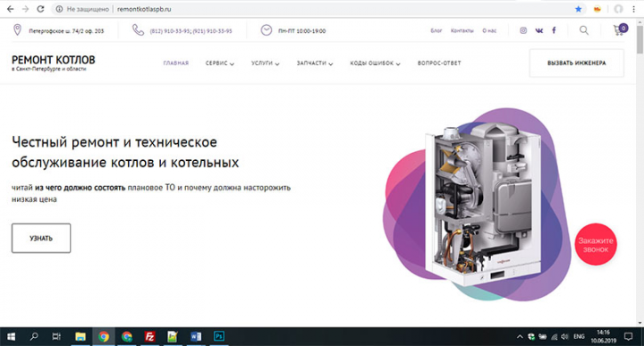Open File Explorer from taskbar
The image size is (644, 346).
click(x=80, y=336)
